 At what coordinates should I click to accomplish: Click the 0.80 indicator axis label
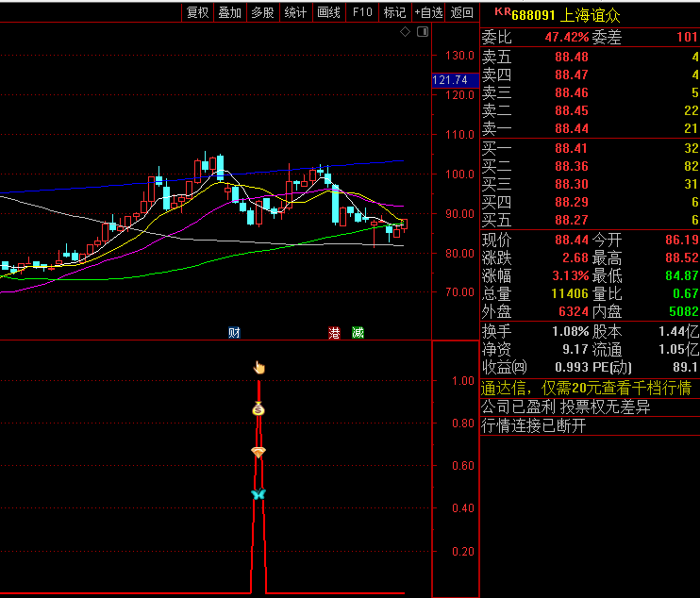pyautogui.click(x=463, y=424)
